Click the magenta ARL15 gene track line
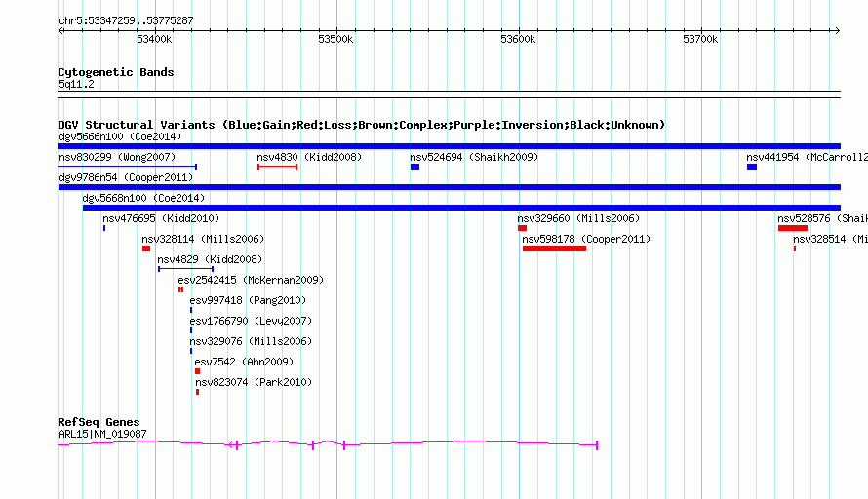 [x=328, y=443]
